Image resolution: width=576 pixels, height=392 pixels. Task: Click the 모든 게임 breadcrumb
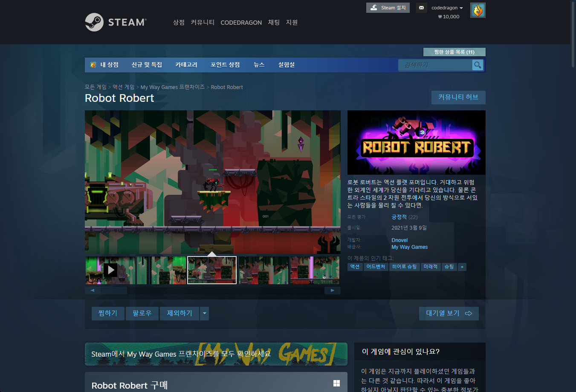(x=96, y=87)
